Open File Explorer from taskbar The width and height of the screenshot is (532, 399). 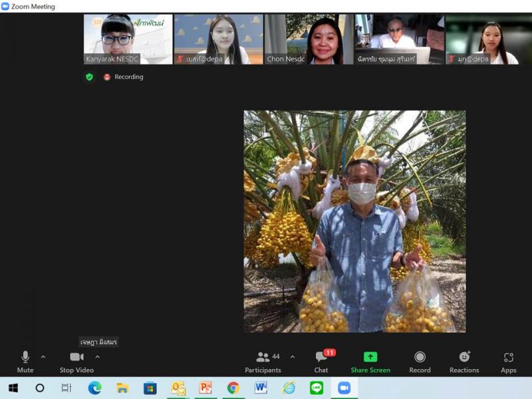122,388
